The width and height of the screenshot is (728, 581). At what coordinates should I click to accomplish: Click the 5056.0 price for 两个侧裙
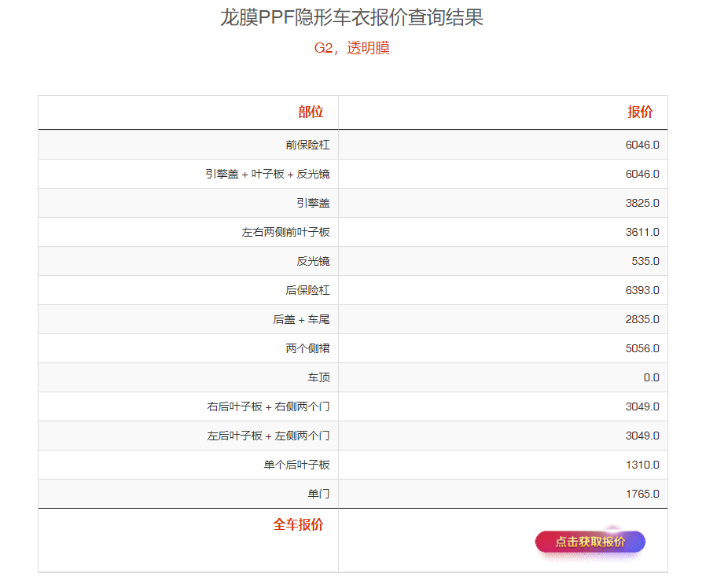tap(642, 348)
